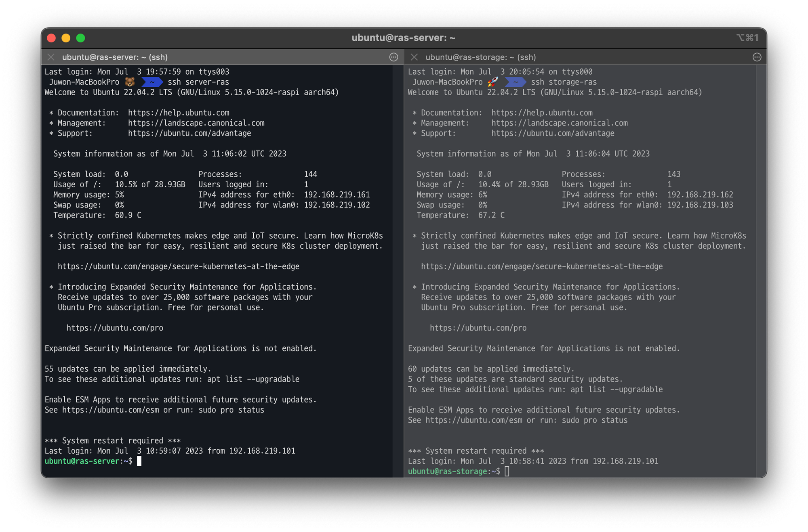This screenshot has width=808, height=532.
Task: Click the yellow minimize window button
Action: point(66,38)
